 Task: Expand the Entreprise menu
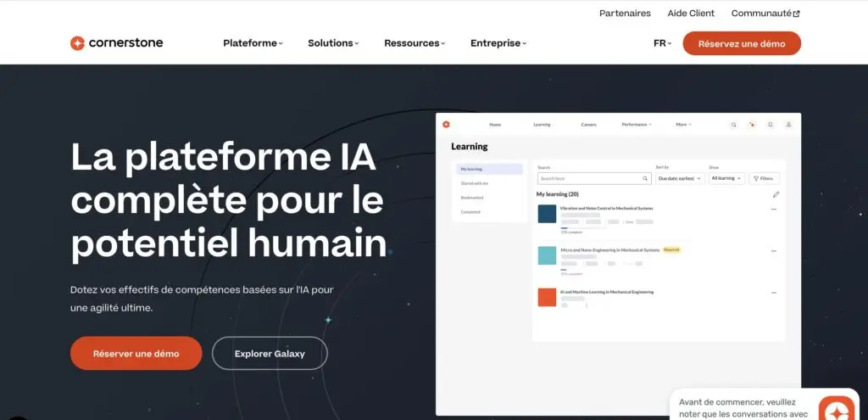[498, 43]
